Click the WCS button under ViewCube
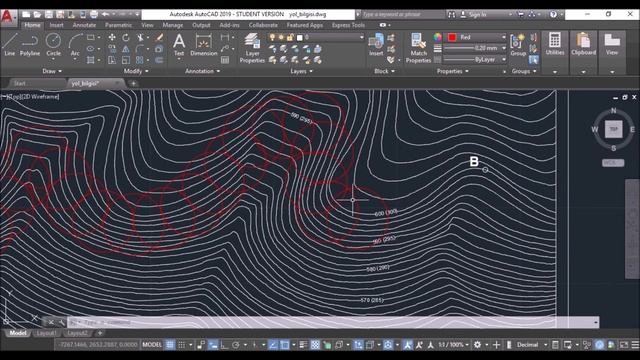The height and width of the screenshot is (360, 640). (613, 163)
